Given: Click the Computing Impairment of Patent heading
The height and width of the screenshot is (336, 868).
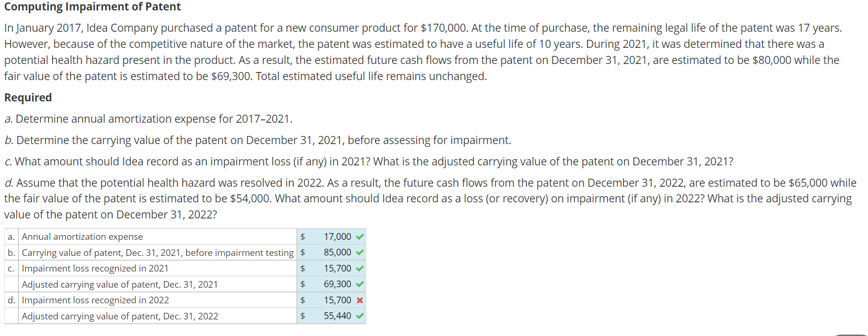Looking at the screenshot, I should 92,7.
